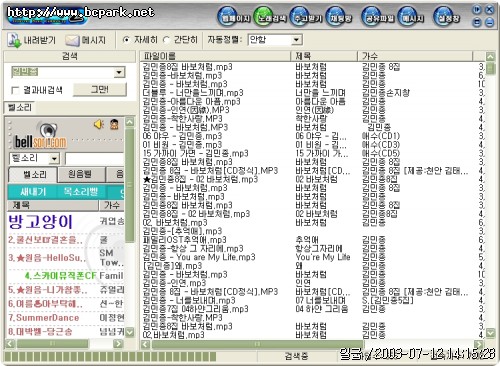Open the 채팅방 chat room button

(x=339, y=17)
